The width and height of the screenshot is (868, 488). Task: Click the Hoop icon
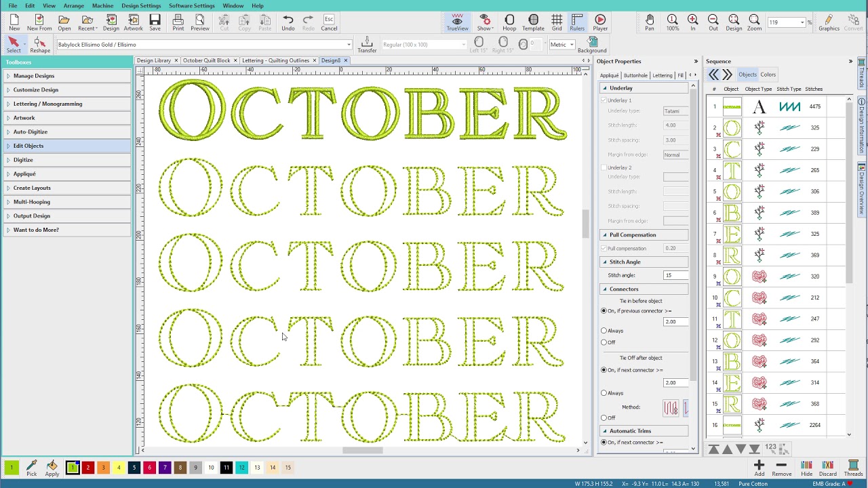[x=509, y=22]
